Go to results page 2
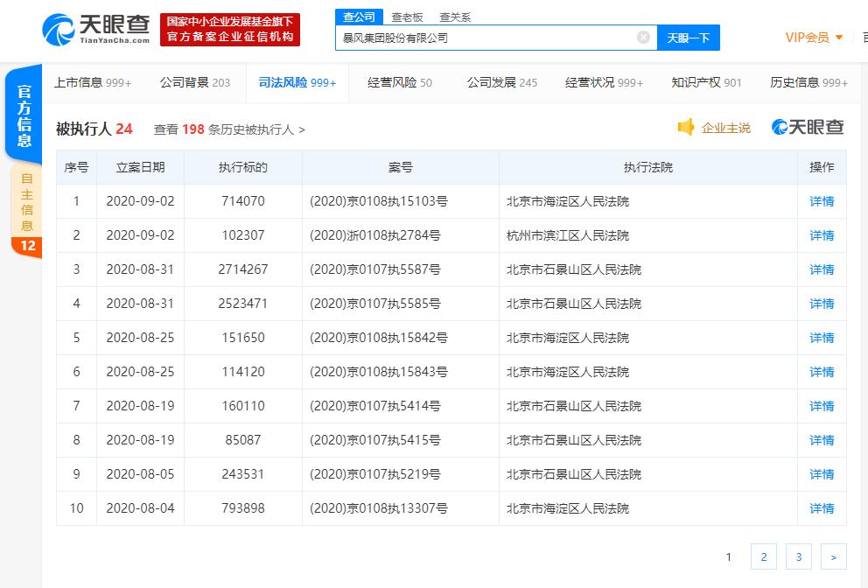Screen dimensions: 868x588 point(763,556)
